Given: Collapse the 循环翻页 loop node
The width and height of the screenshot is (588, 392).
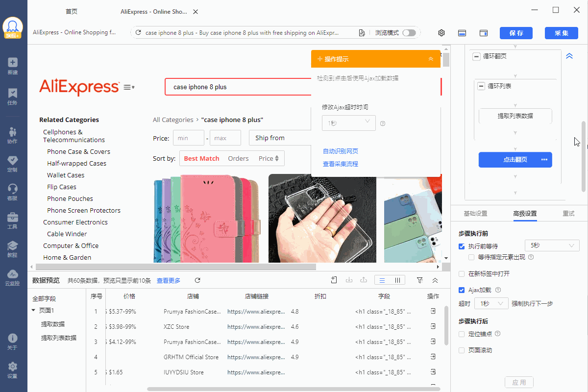Looking at the screenshot, I should (x=476, y=57).
